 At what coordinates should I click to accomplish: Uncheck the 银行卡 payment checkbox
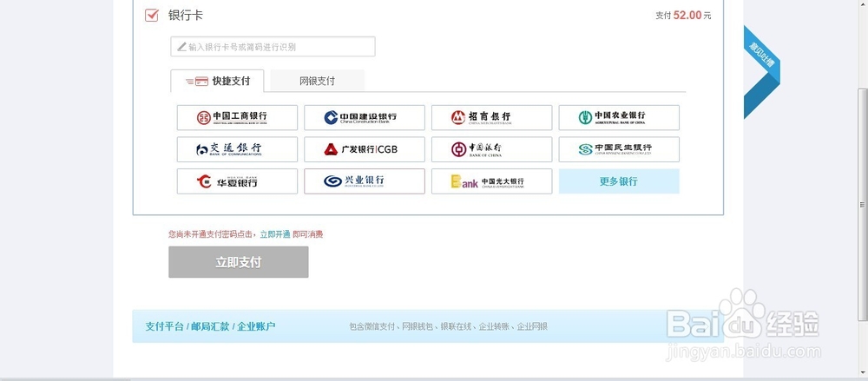pyautogui.click(x=152, y=15)
